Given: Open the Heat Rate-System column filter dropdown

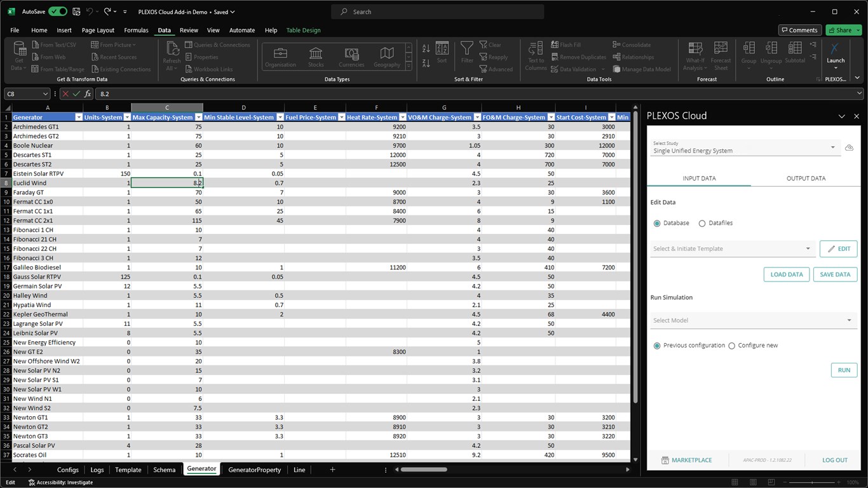Looking at the screenshot, I should (x=403, y=118).
